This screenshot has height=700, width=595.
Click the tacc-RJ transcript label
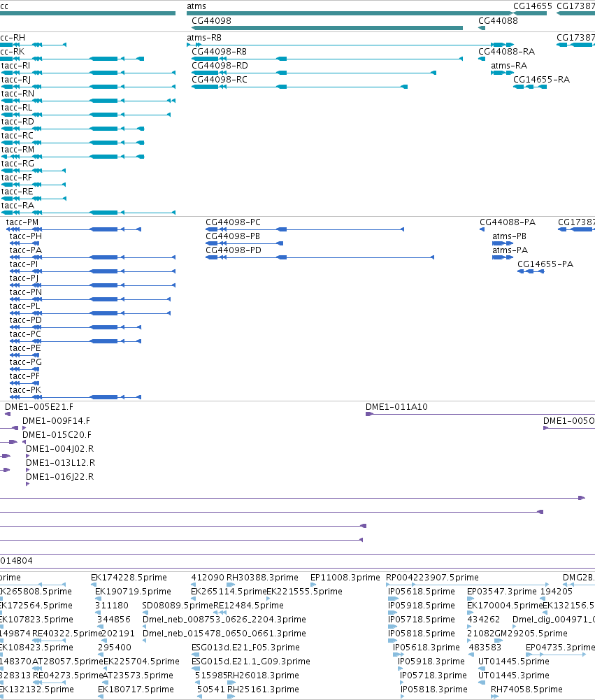pos(16,80)
